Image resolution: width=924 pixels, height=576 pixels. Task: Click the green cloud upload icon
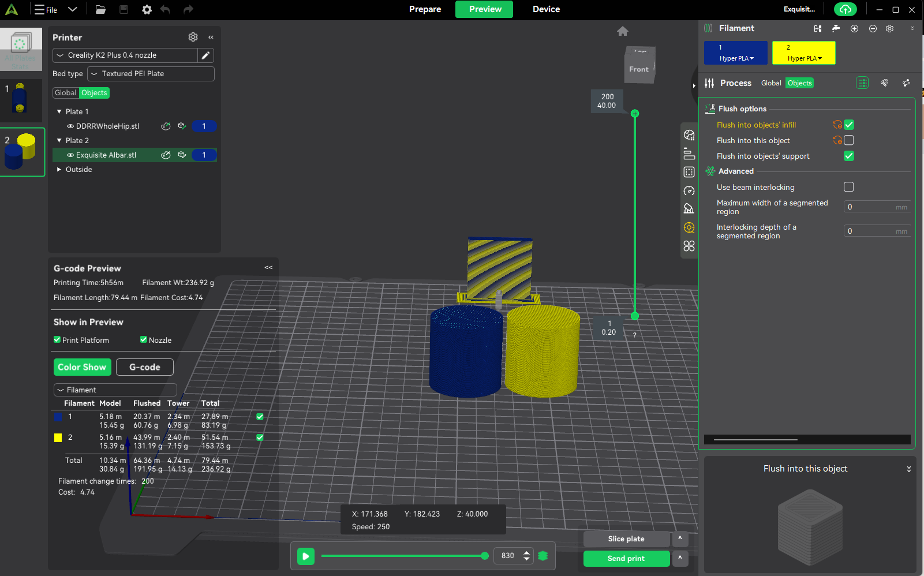pyautogui.click(x=846, y=9)
